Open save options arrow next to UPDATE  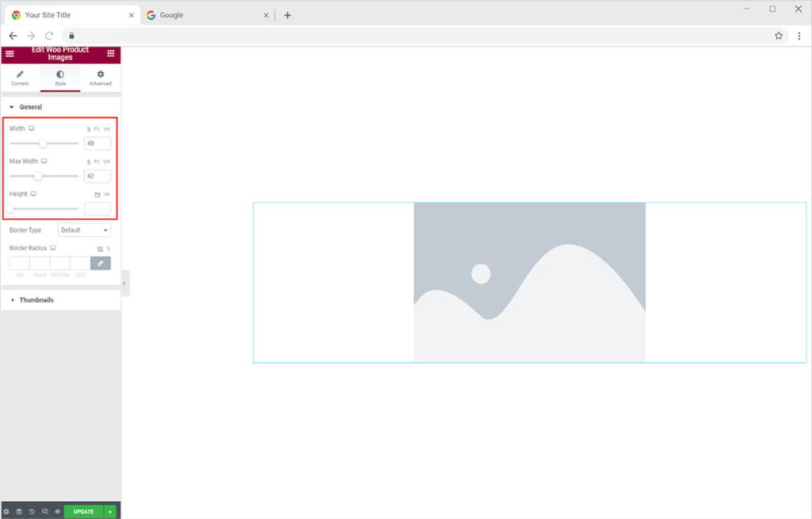110,512
